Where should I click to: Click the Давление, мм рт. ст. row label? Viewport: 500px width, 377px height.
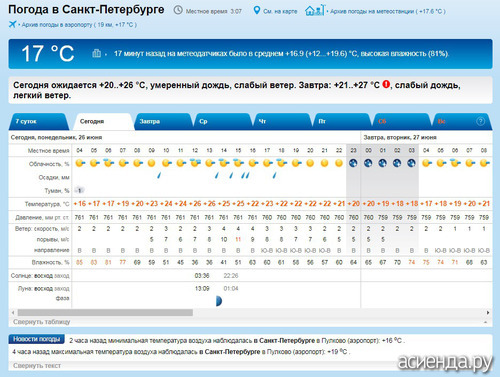[x=42, y=218]
